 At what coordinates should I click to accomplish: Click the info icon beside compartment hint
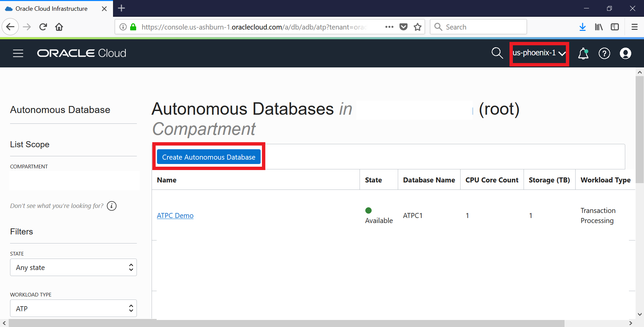(x=112, y=206)
